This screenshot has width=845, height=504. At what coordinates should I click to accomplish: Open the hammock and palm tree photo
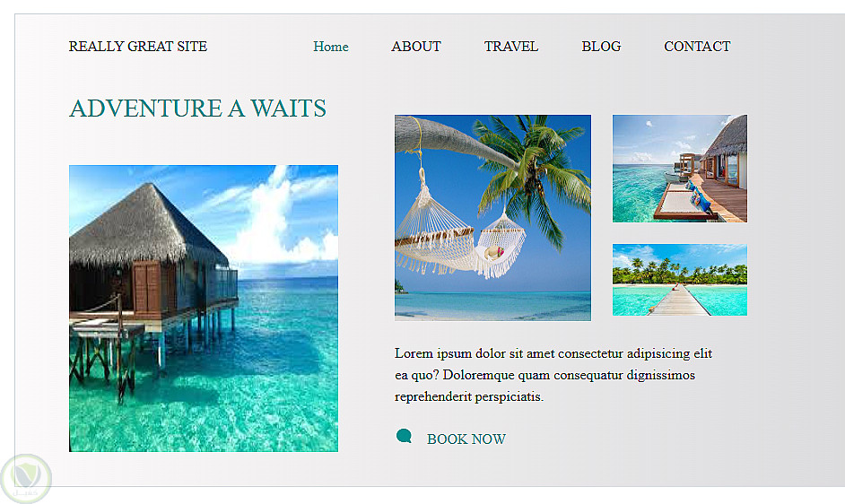(492, 218)
